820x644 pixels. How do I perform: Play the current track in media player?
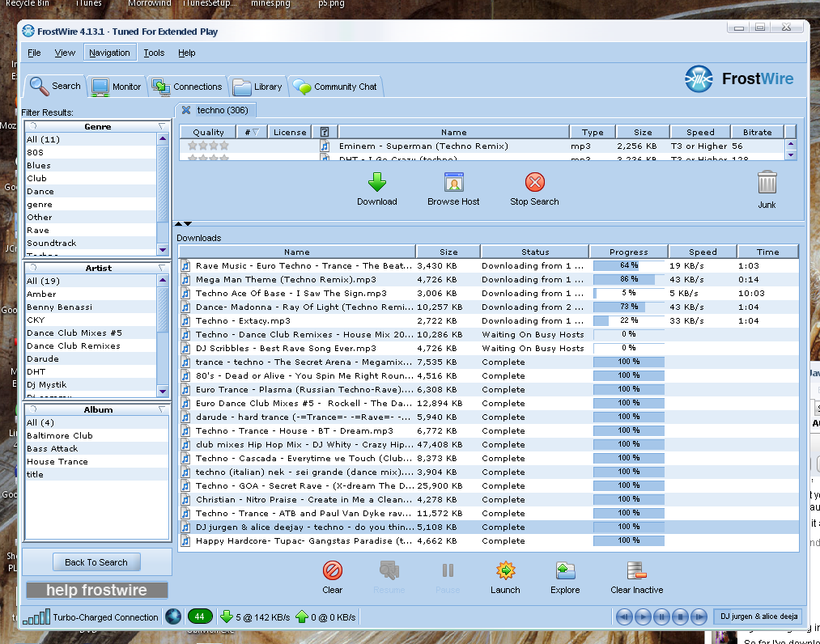pos(643,616)
